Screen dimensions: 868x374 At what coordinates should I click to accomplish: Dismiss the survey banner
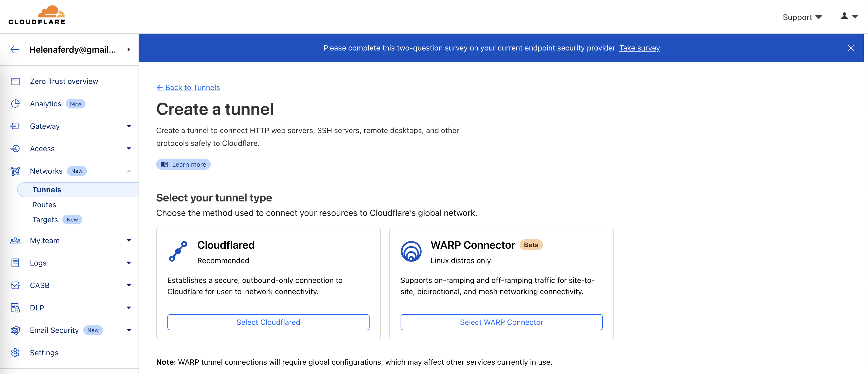(x=850, y=48)
